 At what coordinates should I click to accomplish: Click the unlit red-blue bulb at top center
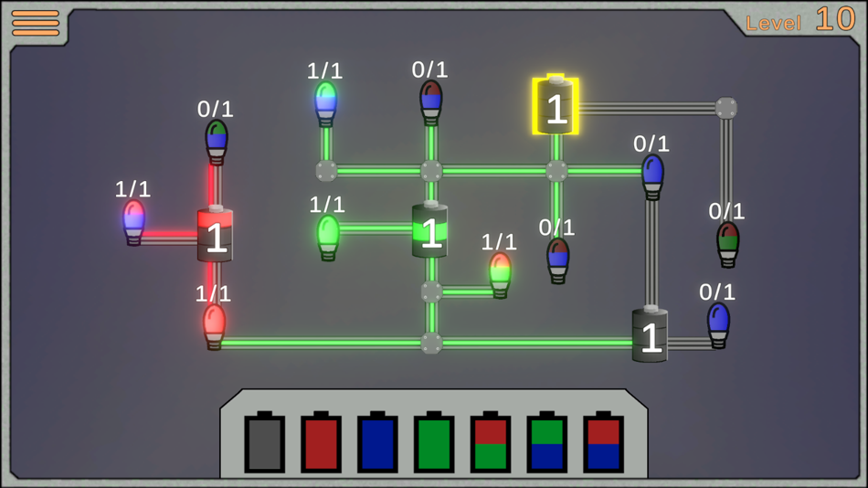430,102
